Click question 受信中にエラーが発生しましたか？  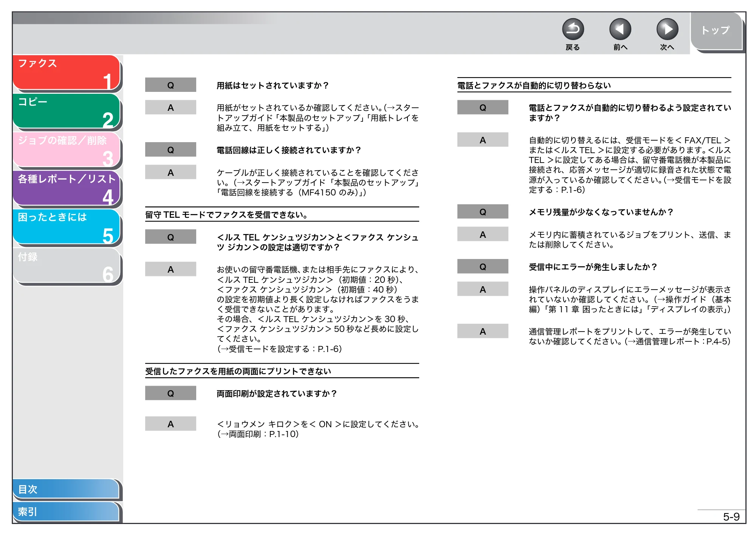pos(593,267)
